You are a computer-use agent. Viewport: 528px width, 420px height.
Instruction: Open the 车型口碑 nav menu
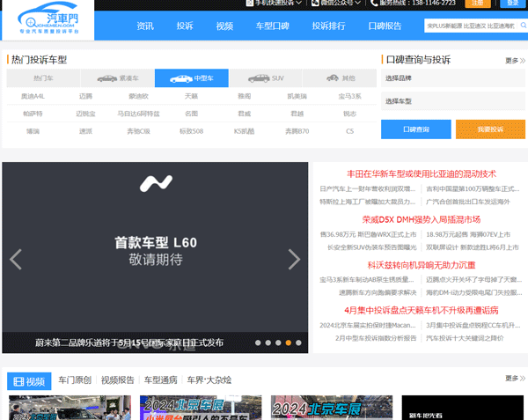click(x=273, y=26)
